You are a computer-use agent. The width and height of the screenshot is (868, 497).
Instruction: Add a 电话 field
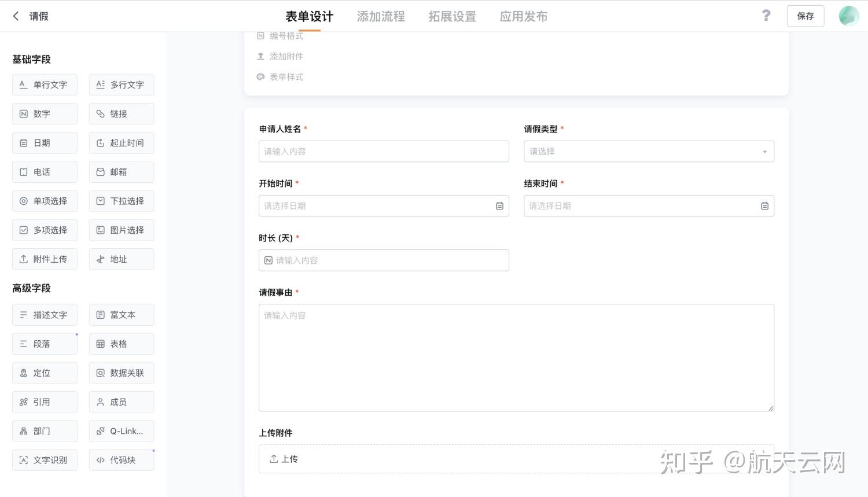45,172
